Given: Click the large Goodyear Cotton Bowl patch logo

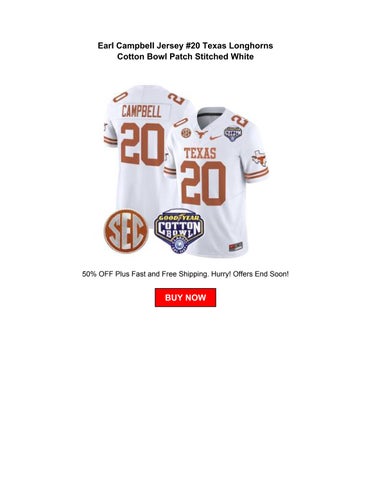Looking at the screenshot, I should [179, 231].
